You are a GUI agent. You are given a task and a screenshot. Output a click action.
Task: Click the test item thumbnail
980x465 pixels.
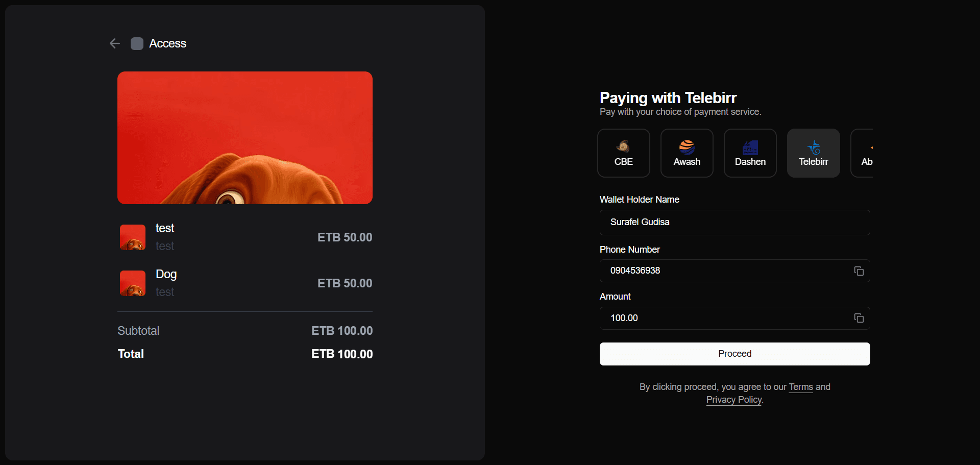(132, 237)
